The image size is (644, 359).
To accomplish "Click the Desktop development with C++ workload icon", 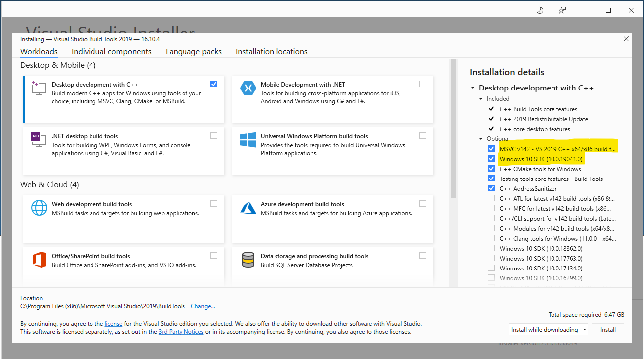I will click(x=39, y=88).
